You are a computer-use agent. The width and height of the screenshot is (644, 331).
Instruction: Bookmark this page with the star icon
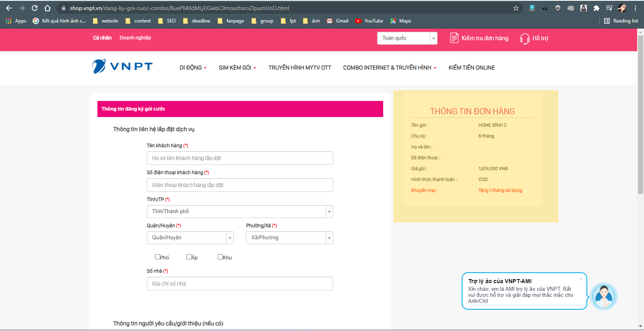(516, 8)
